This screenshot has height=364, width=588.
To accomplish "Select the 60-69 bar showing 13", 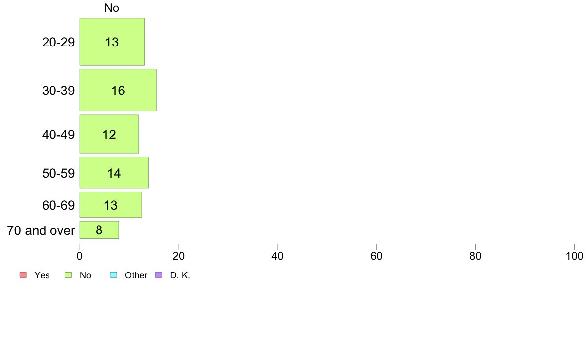I will [111, 205].
